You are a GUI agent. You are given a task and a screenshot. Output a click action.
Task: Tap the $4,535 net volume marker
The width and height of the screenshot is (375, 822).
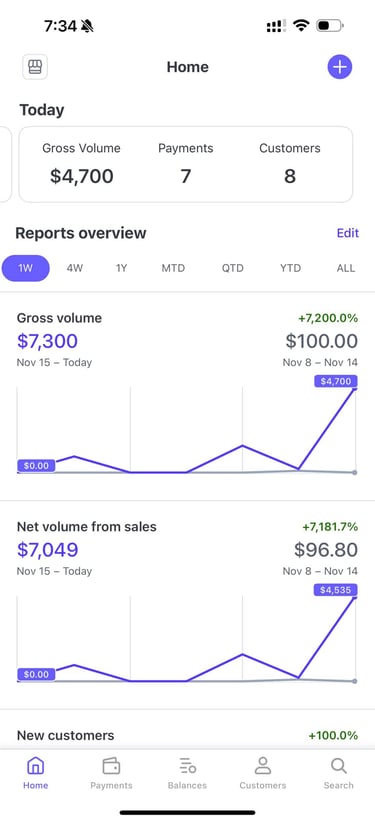pyautogui.click(x=336, y=590)
